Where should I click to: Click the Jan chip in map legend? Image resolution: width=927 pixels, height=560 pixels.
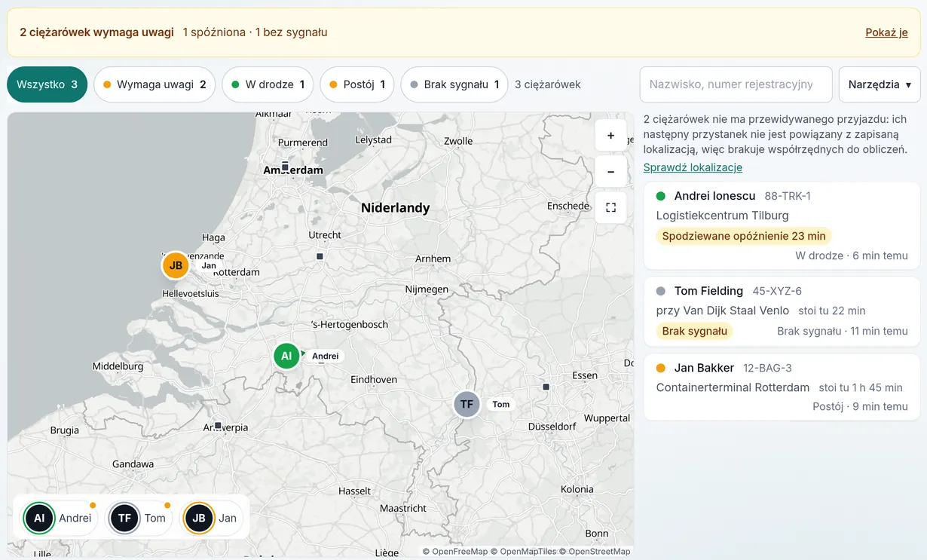click(x=211, y=518)
